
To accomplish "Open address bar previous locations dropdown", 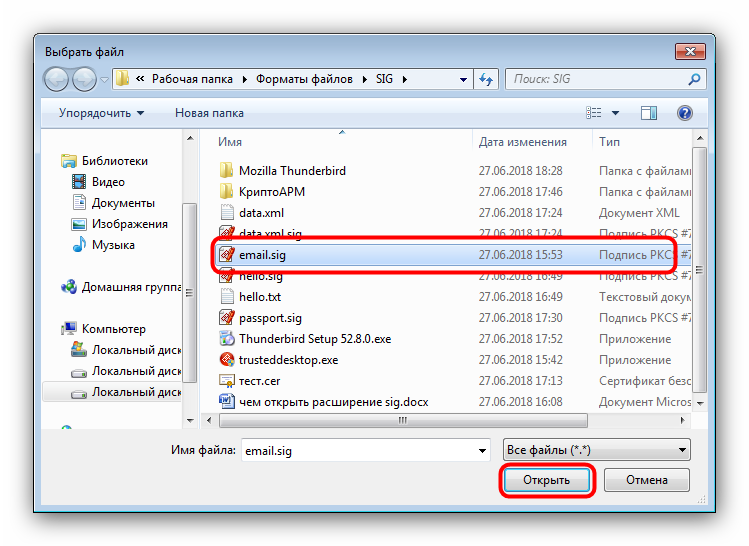I will (x=463, y=80).
